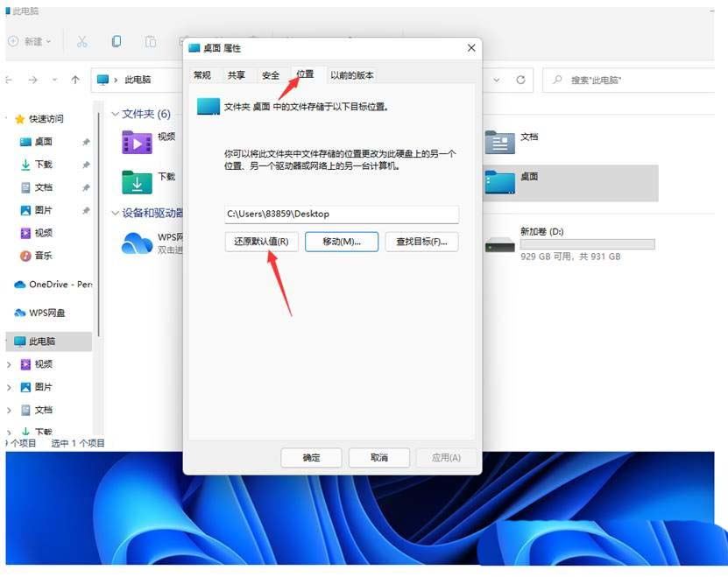Collapse the 文件夹 (6) group
Viewport: 728px width, 577px height.
(x=115, y=114)
